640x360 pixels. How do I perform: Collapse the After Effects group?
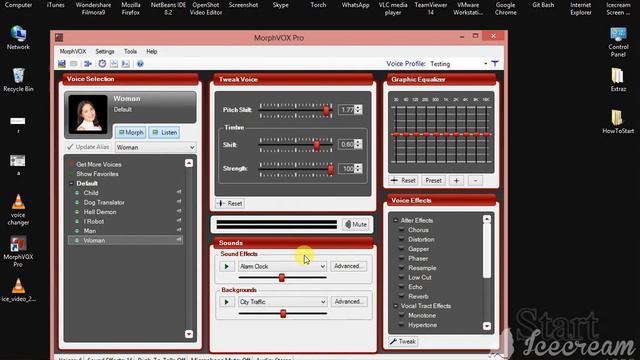pyautogui.click(x=395, y=220)
